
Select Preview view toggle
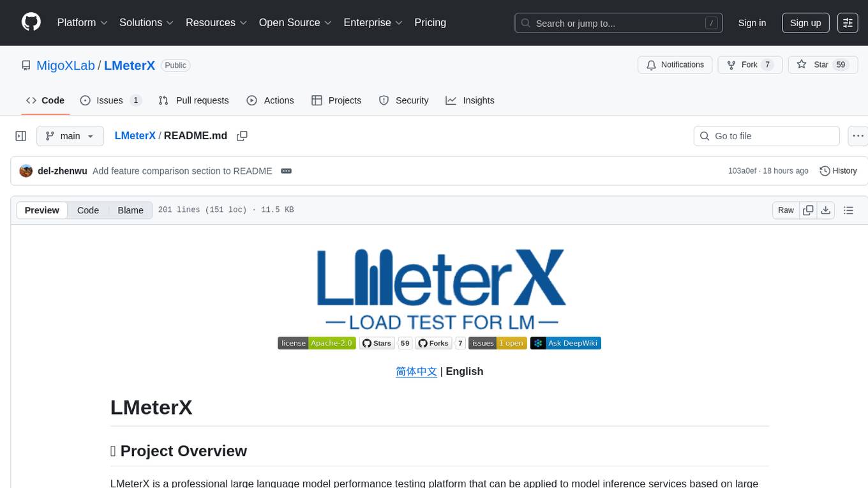(42, 210)
